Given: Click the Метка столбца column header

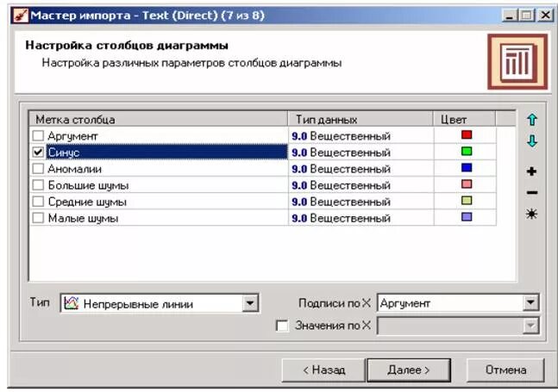Looking at the screenshot, I should [158, 120].
